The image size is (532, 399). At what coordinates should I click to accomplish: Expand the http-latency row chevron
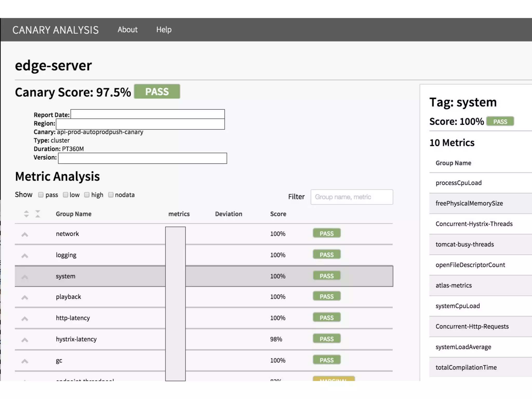click(x=25, y=319)
